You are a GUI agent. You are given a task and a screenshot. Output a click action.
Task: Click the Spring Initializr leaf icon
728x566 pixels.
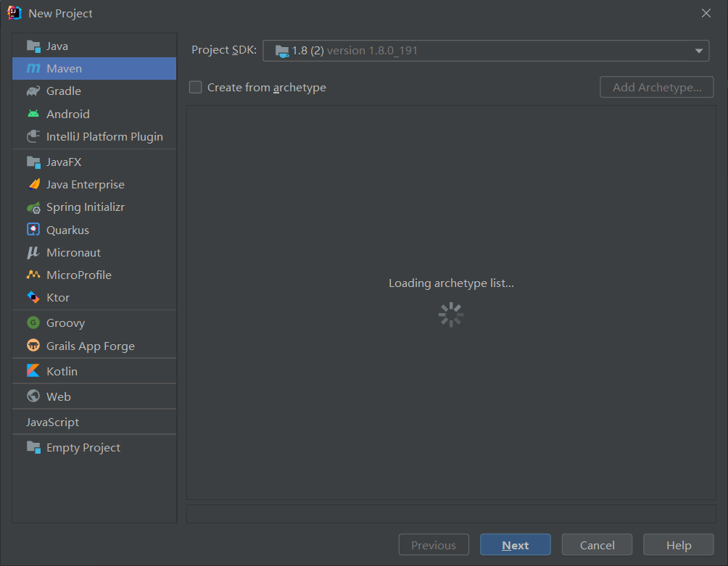[33, 207]
